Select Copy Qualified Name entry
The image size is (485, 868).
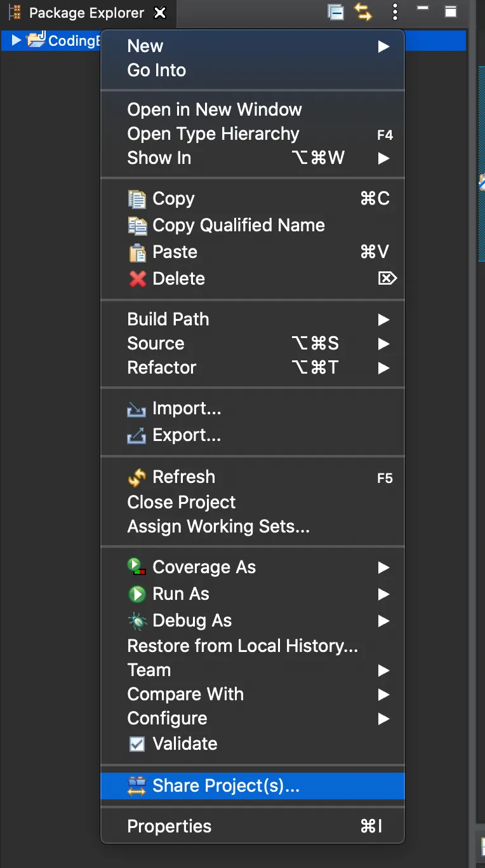click(239, 226)
